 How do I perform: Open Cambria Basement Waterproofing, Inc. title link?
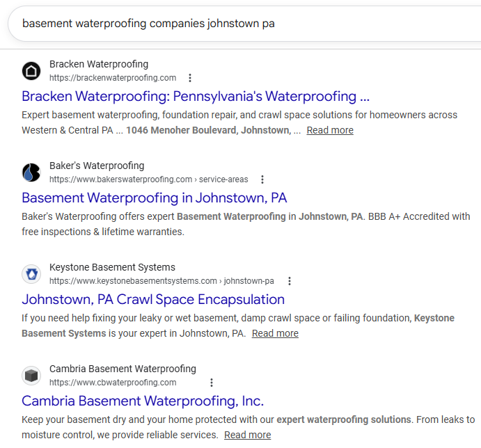click(x=143, y=401)
